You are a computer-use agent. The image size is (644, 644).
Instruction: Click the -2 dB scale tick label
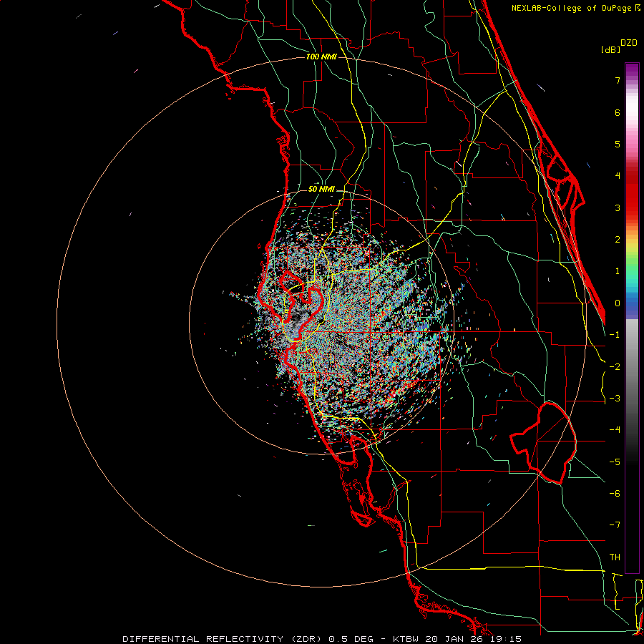pos(615,367)
